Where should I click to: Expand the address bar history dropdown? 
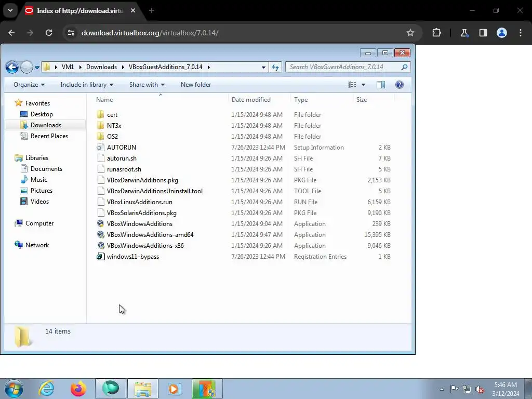pos(263,67)
